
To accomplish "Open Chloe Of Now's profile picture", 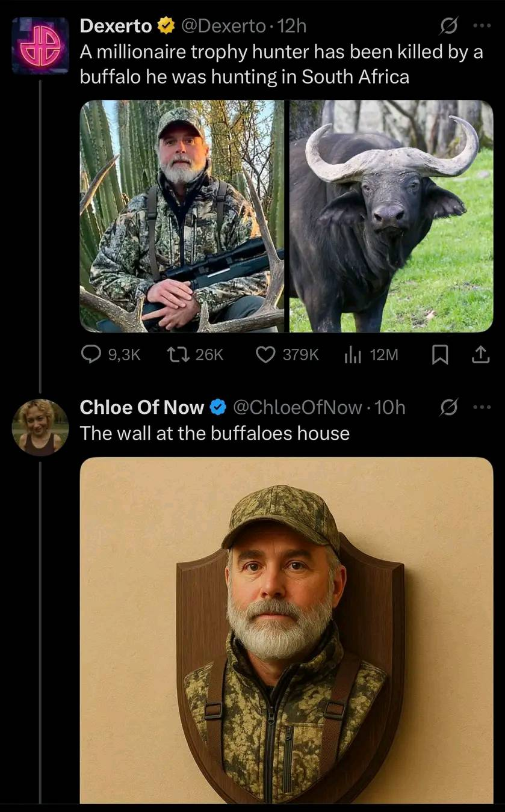I will [40, 426].
